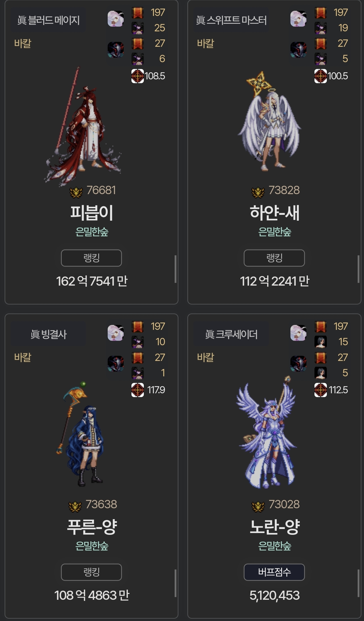Click the white-haired portrait icon on 푸른-양 card

pos(116,333)
